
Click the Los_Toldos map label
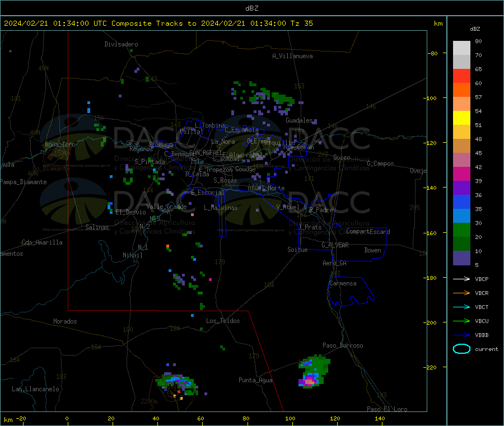(x=223, y=321)
